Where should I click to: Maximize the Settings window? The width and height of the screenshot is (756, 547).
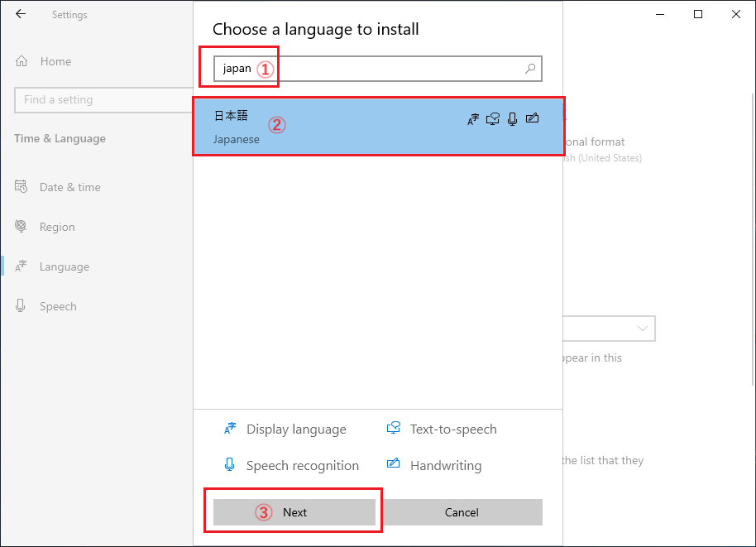697,14
